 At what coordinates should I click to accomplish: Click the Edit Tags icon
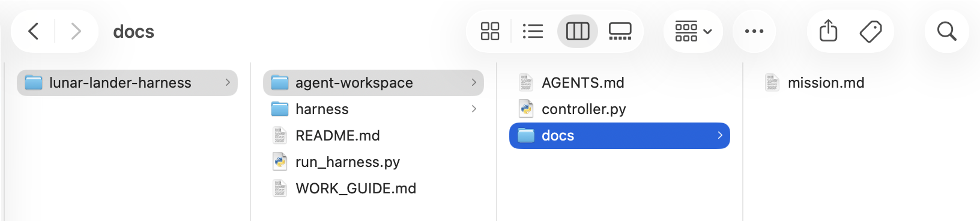[x=871, y=31]
